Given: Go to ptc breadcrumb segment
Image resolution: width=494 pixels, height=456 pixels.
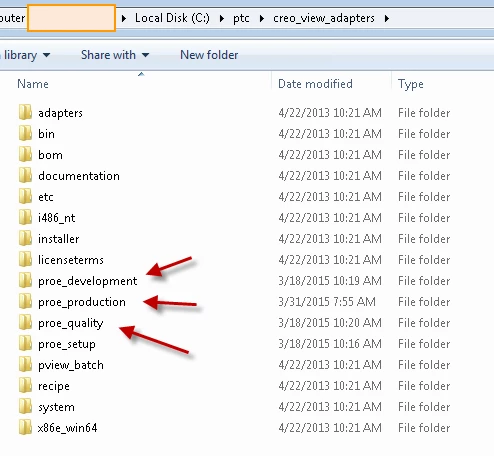Looking at the screenshot, I should (x=241, y=18).
